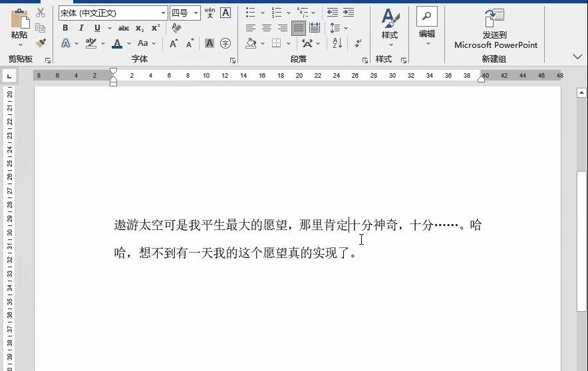This screenshot has width=588, height=371.
Task: Send to Microsoft PowerPoint
Action: coord(496,29)
